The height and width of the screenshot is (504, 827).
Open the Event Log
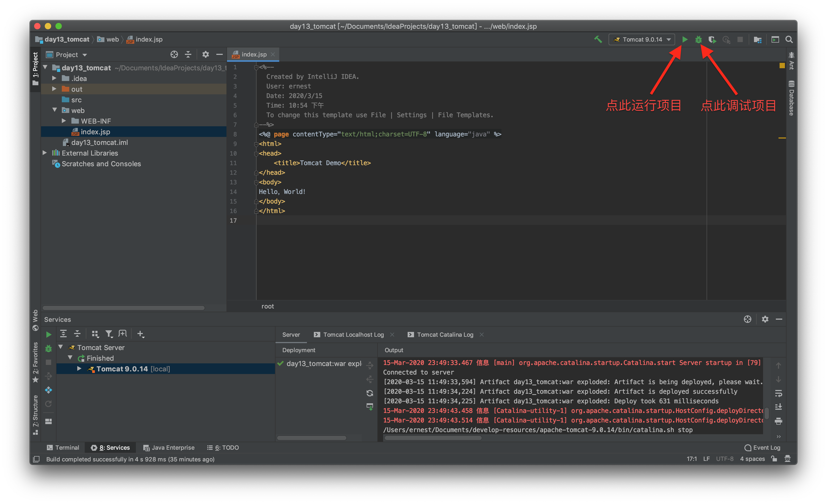point(762,448)
